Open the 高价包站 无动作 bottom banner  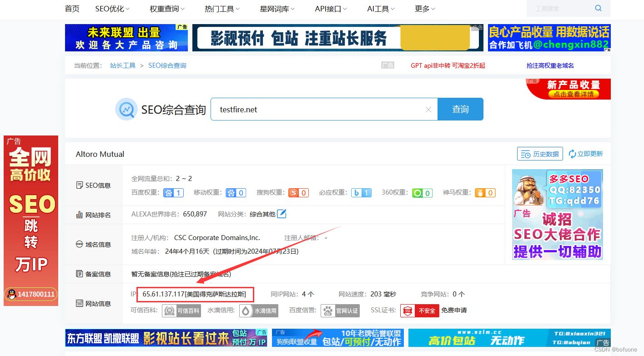509,338
